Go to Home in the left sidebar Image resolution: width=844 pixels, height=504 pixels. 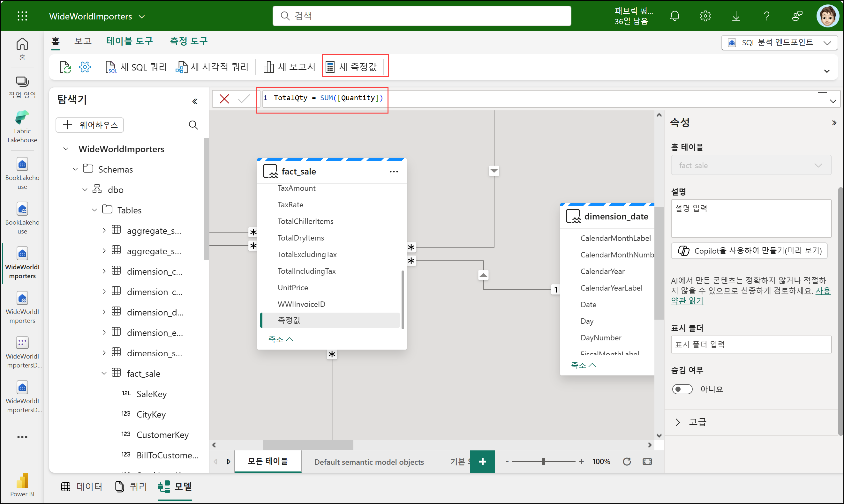pos(22,48)
